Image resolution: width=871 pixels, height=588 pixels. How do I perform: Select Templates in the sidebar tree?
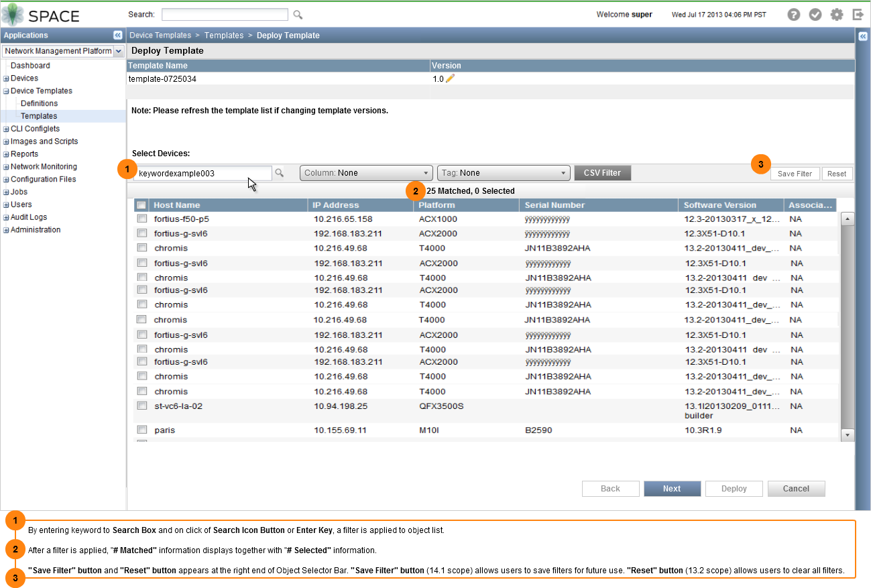point(39,116)
